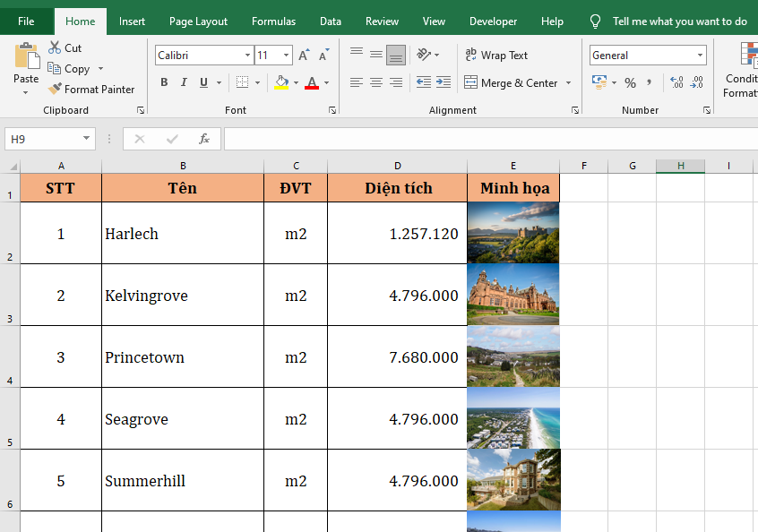
Task: Open the Page Layout tab
Action: [198, 21]
